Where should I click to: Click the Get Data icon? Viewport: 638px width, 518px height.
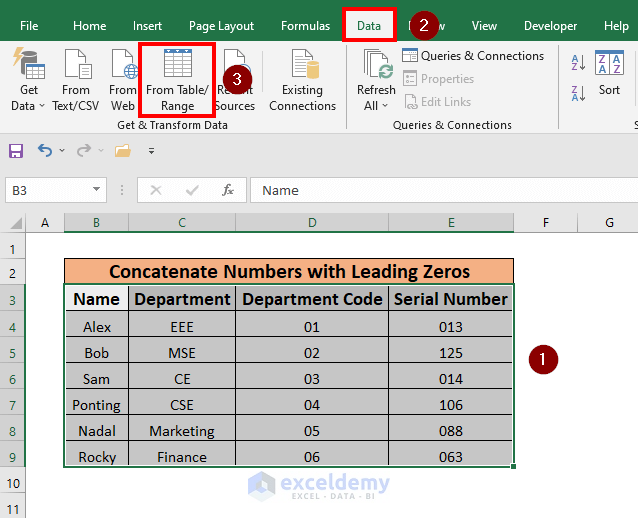[x=28, y=66]
